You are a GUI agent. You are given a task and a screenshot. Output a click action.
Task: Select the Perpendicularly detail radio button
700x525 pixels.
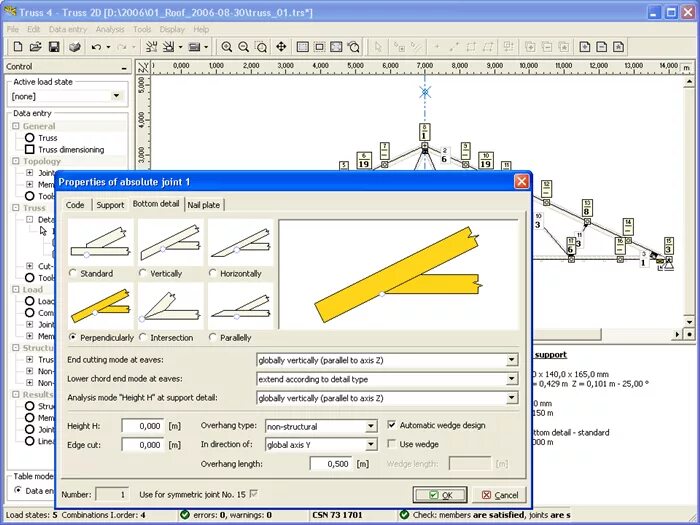coord(73,337)
